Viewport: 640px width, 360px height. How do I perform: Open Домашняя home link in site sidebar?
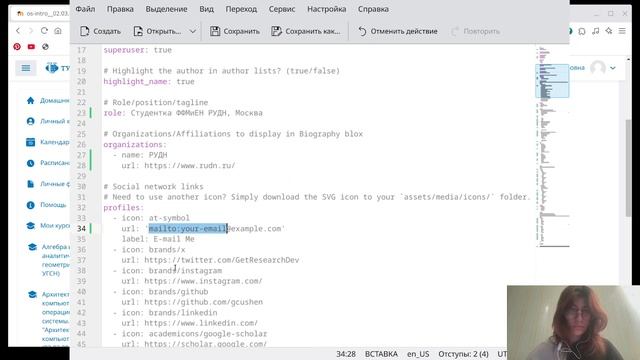(x=48, y=100)
